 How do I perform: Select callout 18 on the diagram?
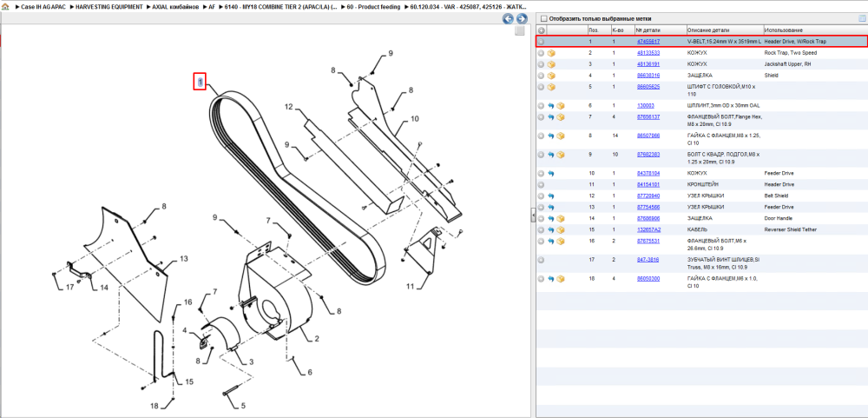(x=154, y=406)
